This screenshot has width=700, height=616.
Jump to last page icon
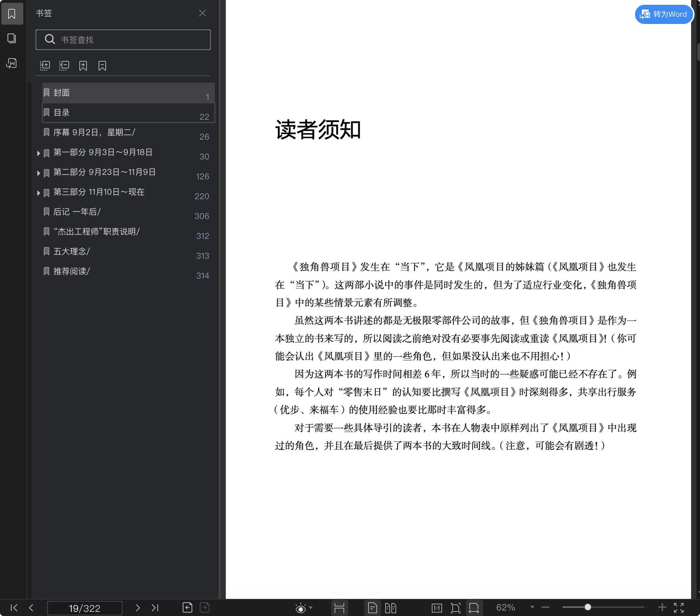click(155, 608)
